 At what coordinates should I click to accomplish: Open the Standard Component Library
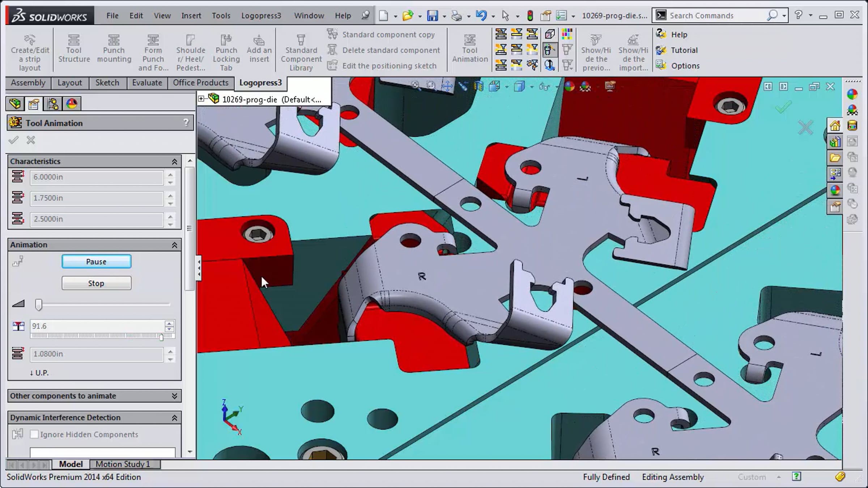coord(301,52)
